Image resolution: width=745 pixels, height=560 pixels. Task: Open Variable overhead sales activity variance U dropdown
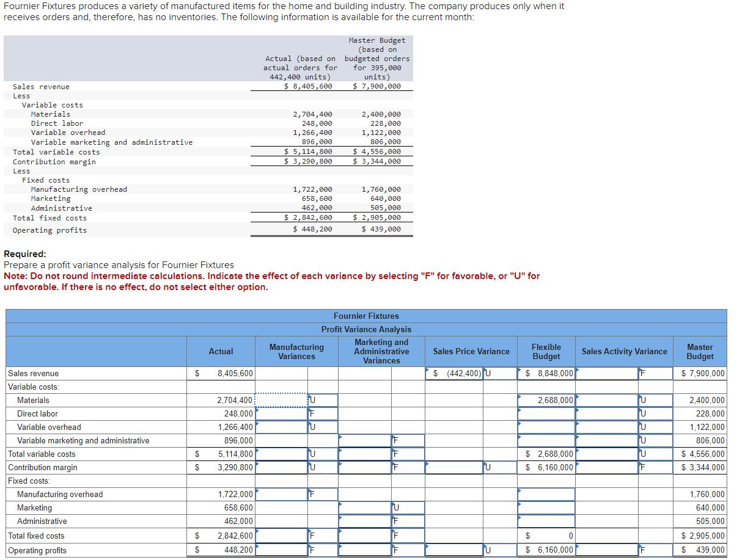pos(656,427)
